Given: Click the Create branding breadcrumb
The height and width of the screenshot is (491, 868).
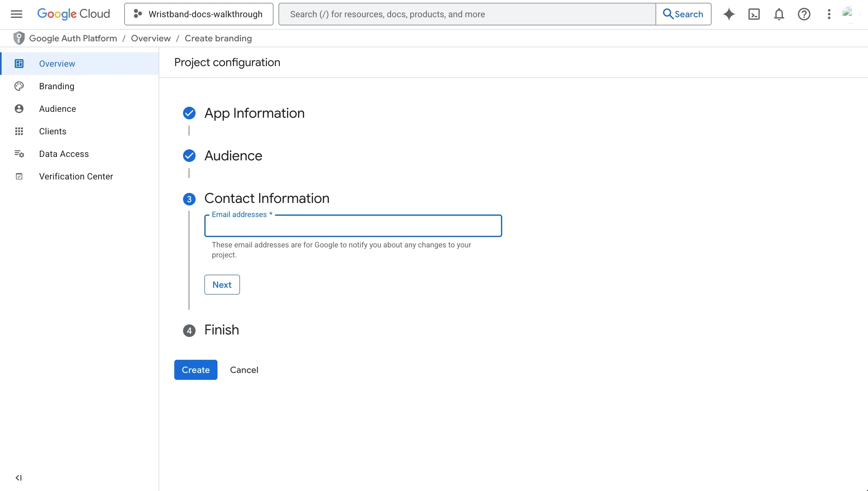Looking at the screenshot, I should click(x=218, y=39).
